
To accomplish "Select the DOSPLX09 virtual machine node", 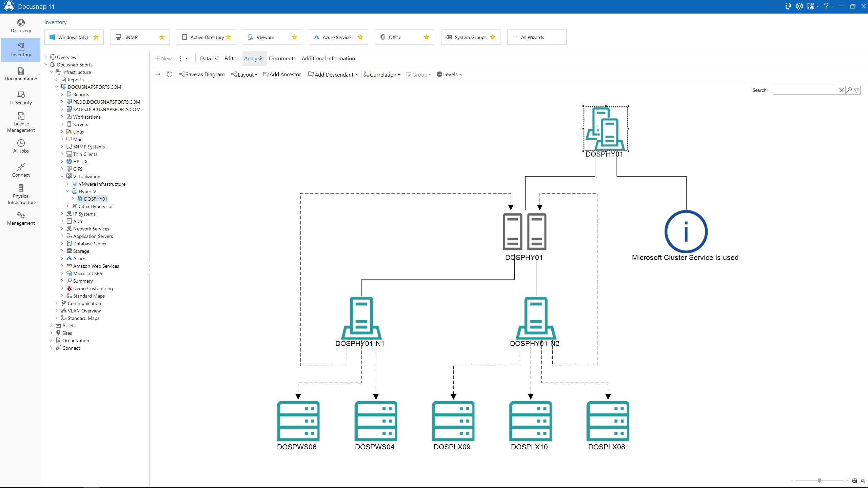I will (453, 421).
